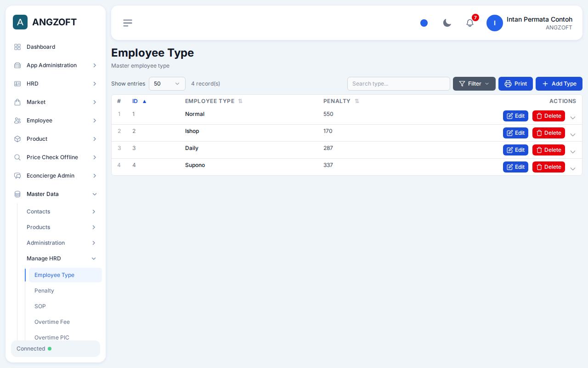The image size is (588, 368).
Task: Edit the Normal employee type
Action: pos(515,116)
